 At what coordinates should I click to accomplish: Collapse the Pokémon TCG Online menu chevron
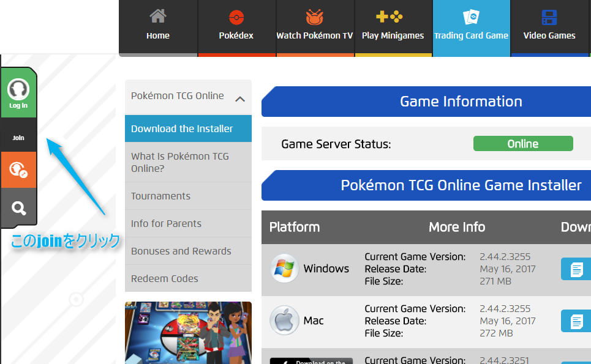coord(240,99)
